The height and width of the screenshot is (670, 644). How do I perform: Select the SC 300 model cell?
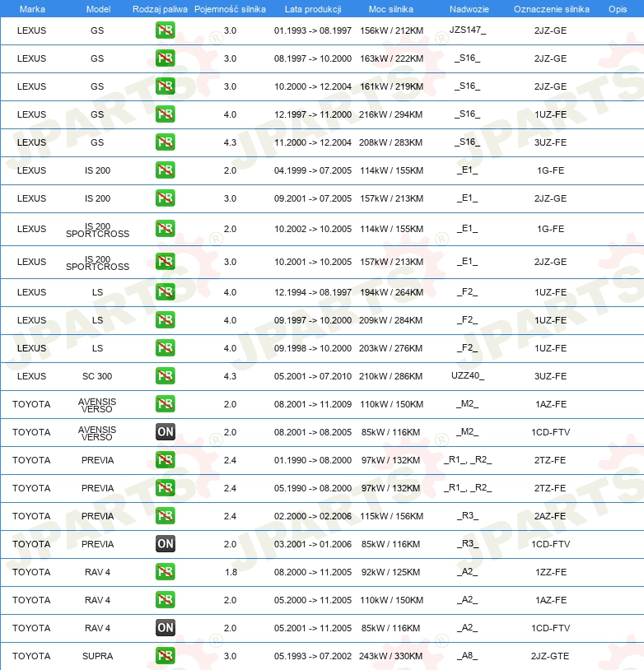pyautogui.click(x=97, y=376)
